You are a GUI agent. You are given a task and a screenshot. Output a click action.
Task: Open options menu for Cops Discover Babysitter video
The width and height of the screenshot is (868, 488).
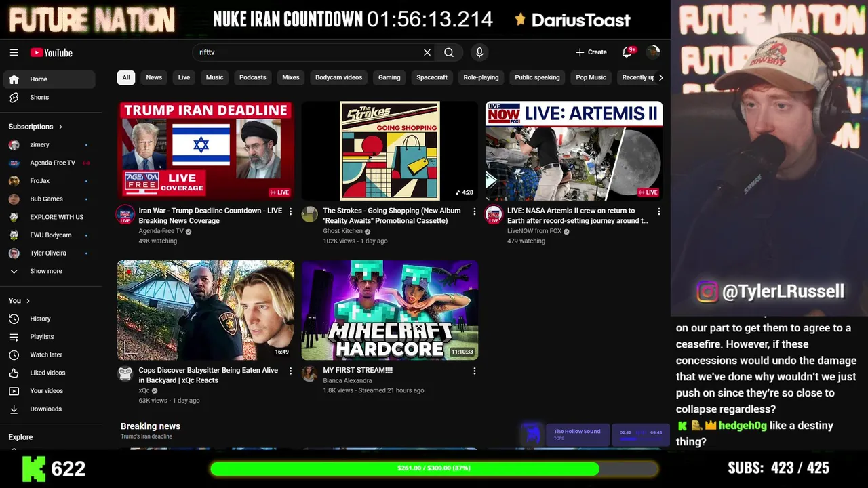[290, 371]
